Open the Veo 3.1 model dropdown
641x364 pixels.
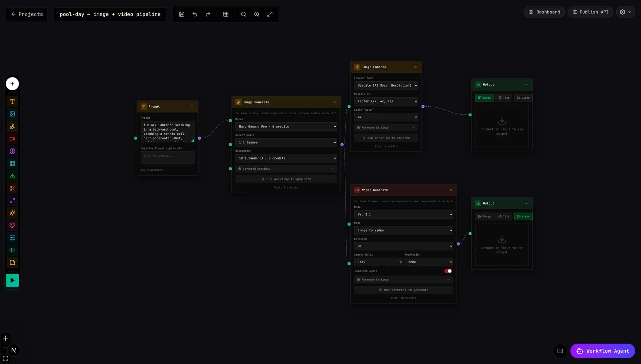pos(404,214)
